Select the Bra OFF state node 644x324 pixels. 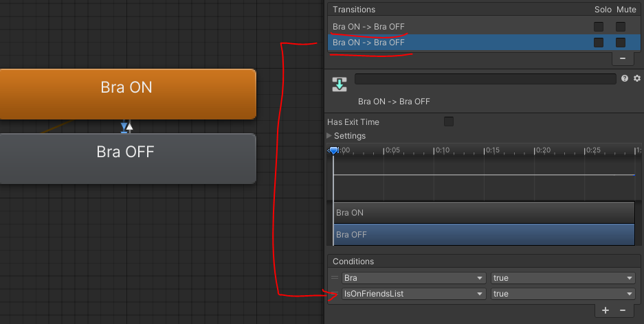[x=128, y=159]
